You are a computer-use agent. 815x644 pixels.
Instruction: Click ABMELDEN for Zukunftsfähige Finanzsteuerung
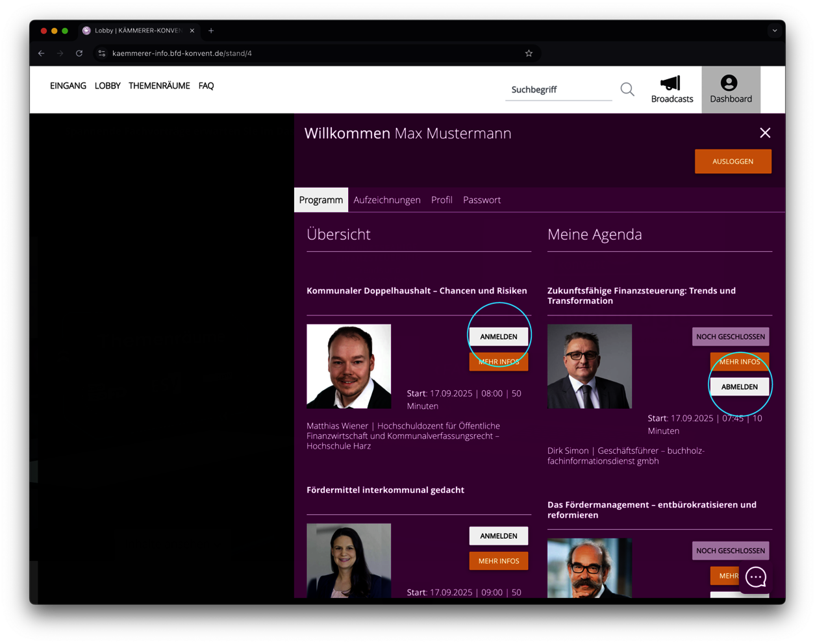(740, 386)
